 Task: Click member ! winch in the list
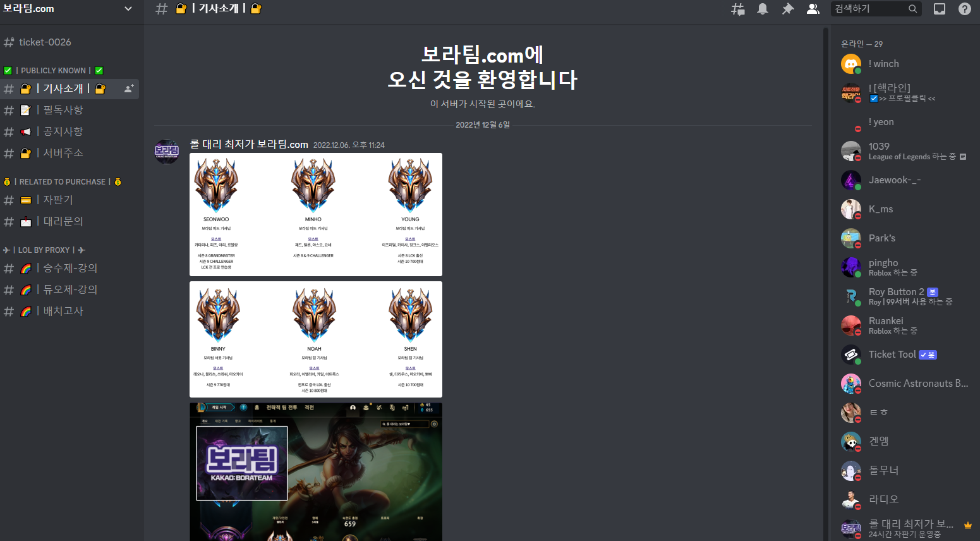904,64
